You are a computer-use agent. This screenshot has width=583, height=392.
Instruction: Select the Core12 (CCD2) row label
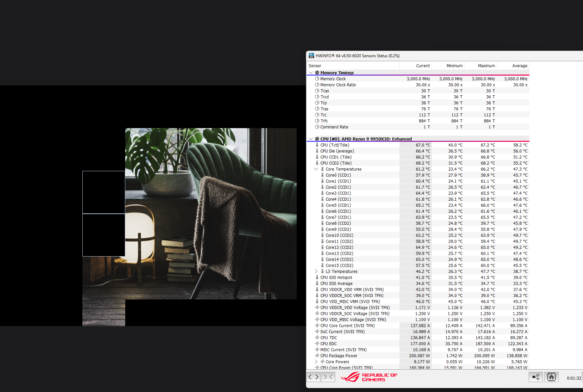(x=340, y=247)
